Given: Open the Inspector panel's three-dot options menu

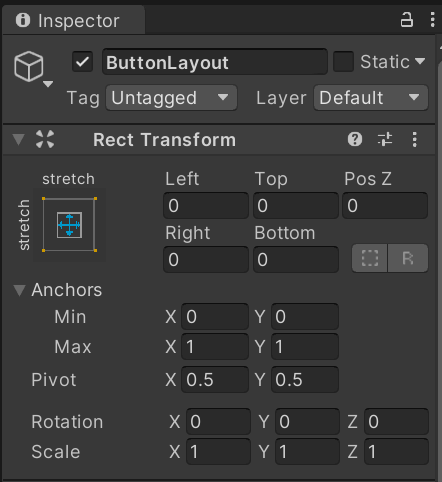Looking at the screenshot, I should tap(432, 20).
